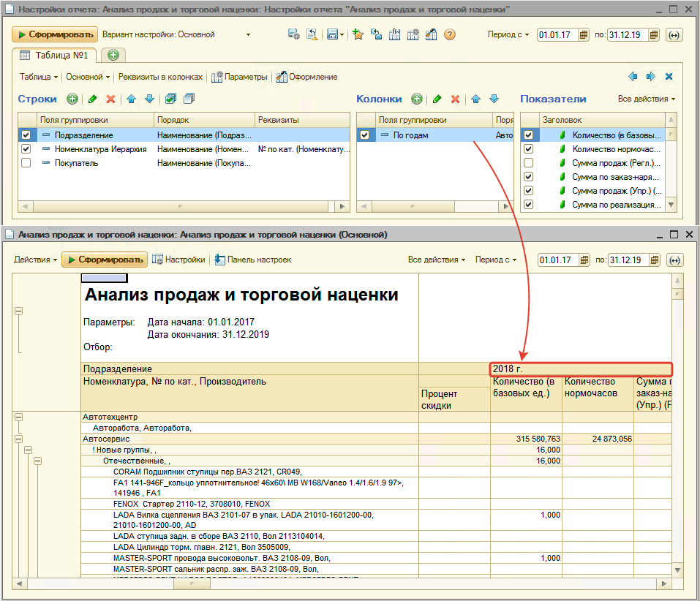Image resolution: width=700 pixels, height=601 pixels.
Task: Uncheck the Подразделение row checkbox
Action: point(26,133)
